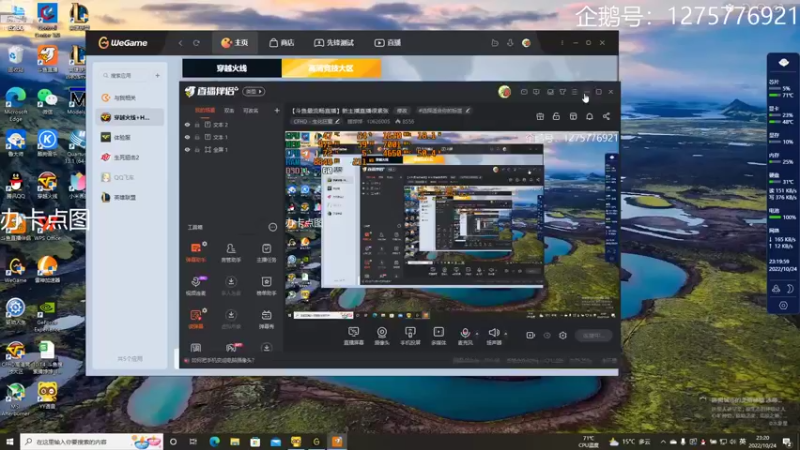Click the streaming app user avatar
Image resolution: width=800 pixels, height=450 pixels.
(505, 92)
